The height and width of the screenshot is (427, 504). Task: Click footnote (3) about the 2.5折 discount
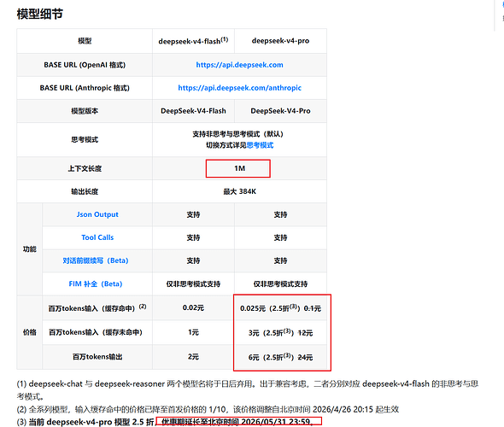[165, 422]
